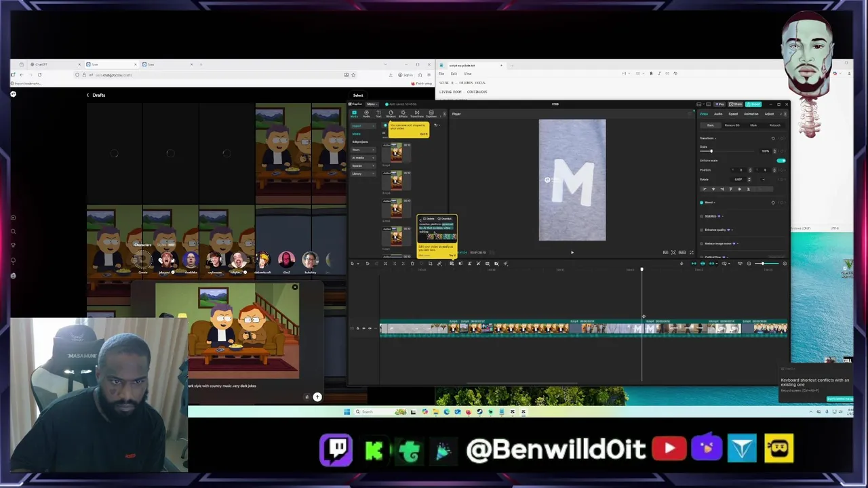This screenshot has width=868, height=488.
Task: Expand the AI media dropdown in the media sidebar
Action: pos(363,158)
